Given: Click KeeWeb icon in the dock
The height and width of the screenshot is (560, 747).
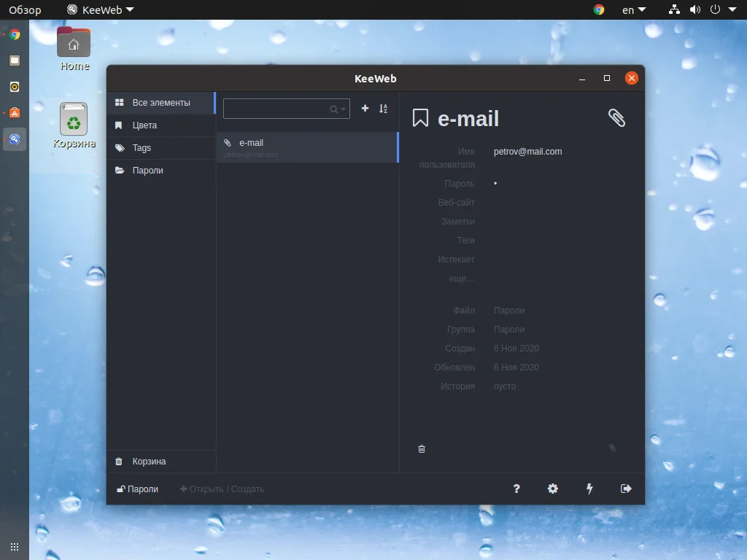Looking at the screenshot, I should (x=15, y=139).
